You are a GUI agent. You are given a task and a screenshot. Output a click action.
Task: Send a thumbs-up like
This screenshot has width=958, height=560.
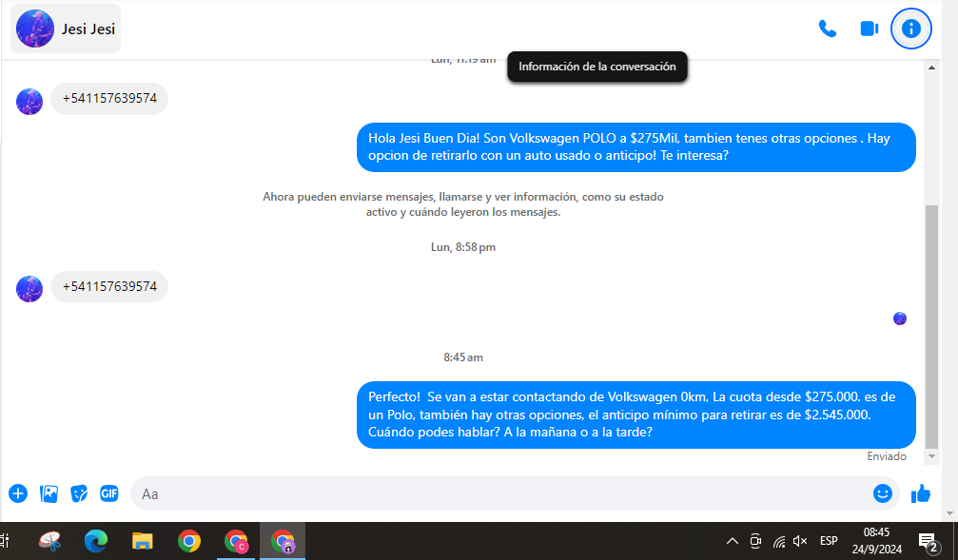(921, 493)
